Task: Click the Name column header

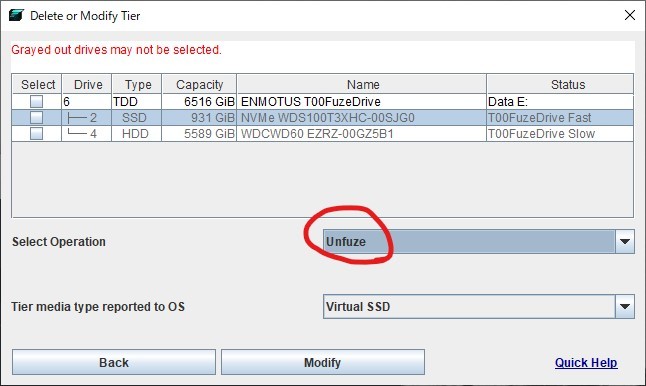Action: pos(362,84)
